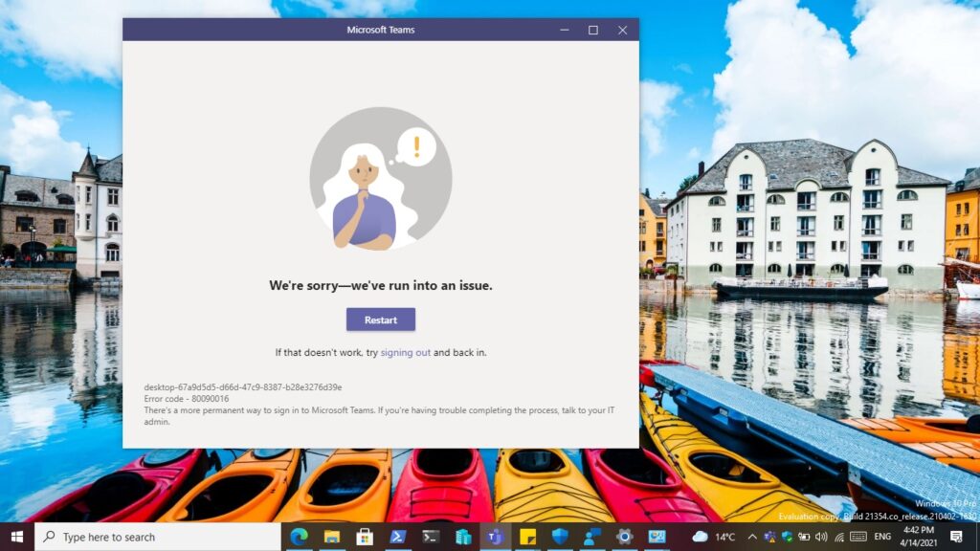Click the 'signing out' link
Image resolution: width=980 pixels, height=551 pixels.
[x=405, y=352]
